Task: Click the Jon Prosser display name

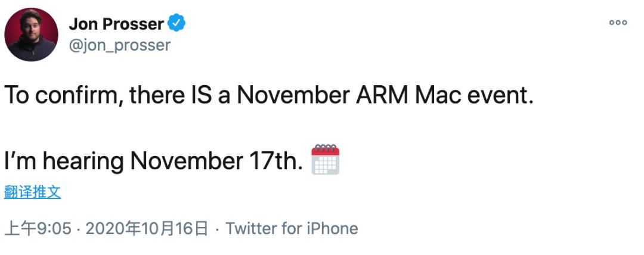Action: tap(116, 24)
